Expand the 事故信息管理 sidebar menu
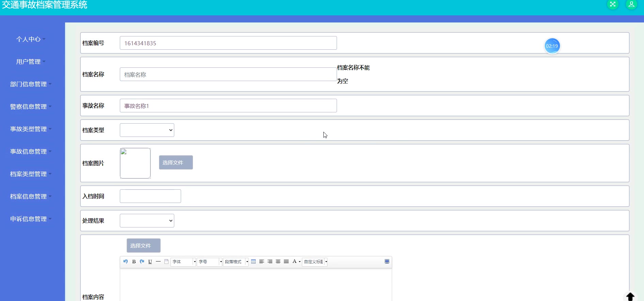644x301 pixels. pyautogui.click(x=31, y=152)
